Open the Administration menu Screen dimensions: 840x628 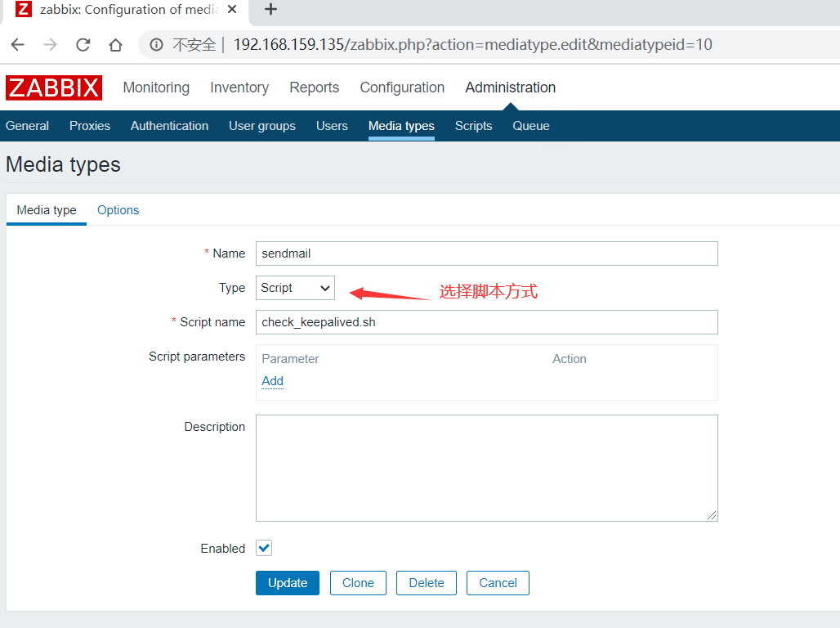point(510,87)
